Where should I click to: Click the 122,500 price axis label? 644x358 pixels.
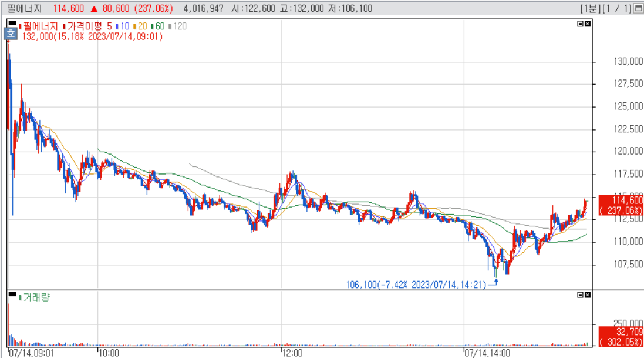(628, 129)
